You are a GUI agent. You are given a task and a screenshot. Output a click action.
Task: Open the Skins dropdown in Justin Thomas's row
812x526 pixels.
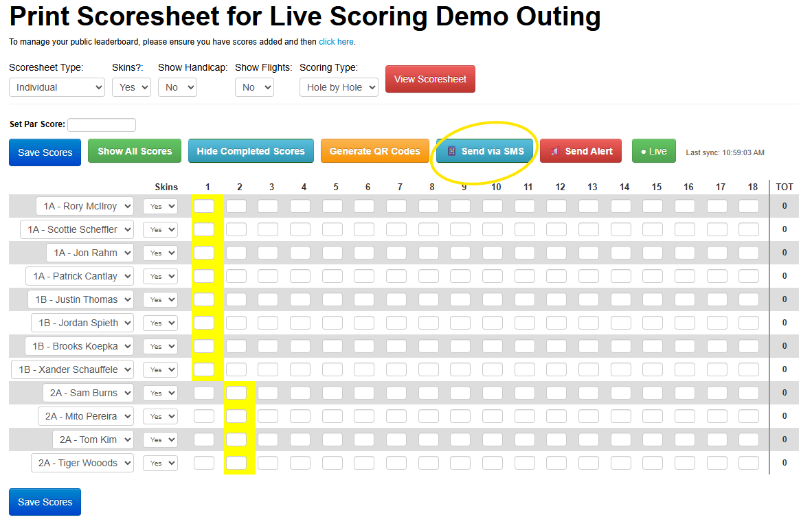pyautogui.click(x=161, y=299)
